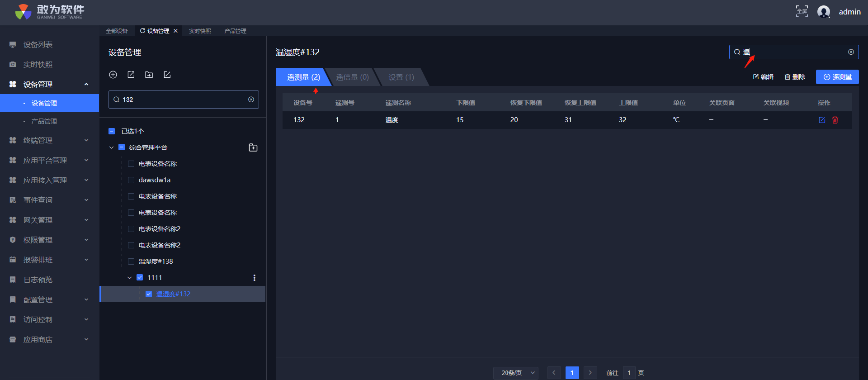Switch to the 遥信量 (0) tab
This screenshot has width=868, height=380.
click(x=352, y=77)
